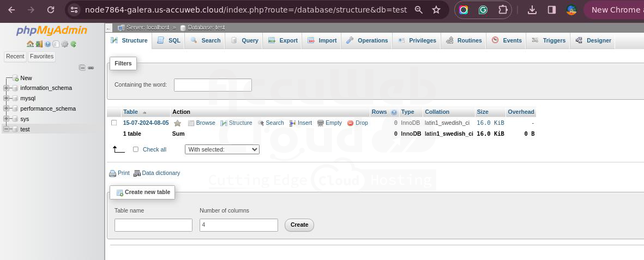The image size is (644, 260).
Task: Click the Empty table action icon
Action: (321, 123)
